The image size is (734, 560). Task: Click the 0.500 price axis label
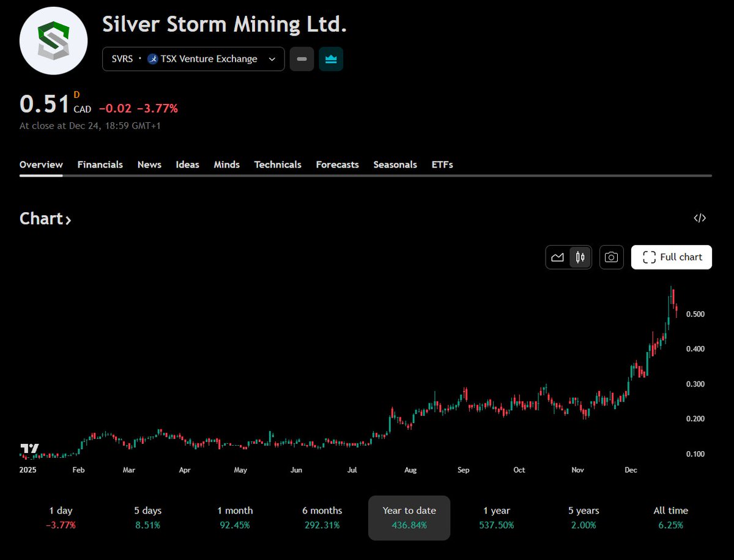[x=695, y=314]
